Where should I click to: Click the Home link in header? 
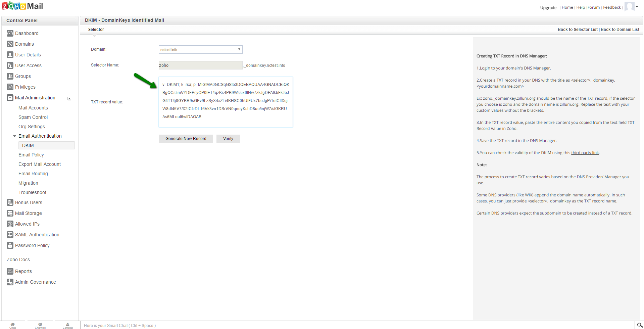click(567, 7)
